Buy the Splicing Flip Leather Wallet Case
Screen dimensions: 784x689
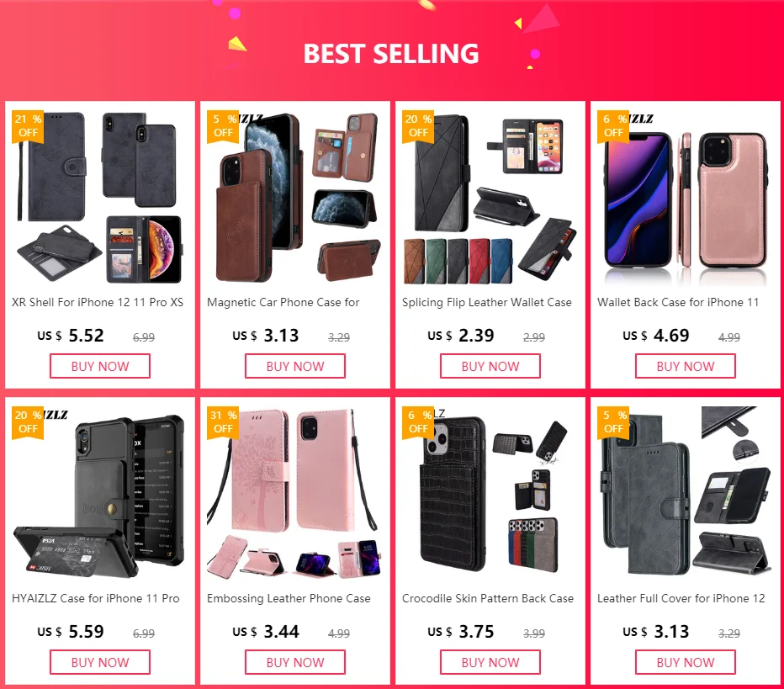pyautogui.click(x=490, y=366)
